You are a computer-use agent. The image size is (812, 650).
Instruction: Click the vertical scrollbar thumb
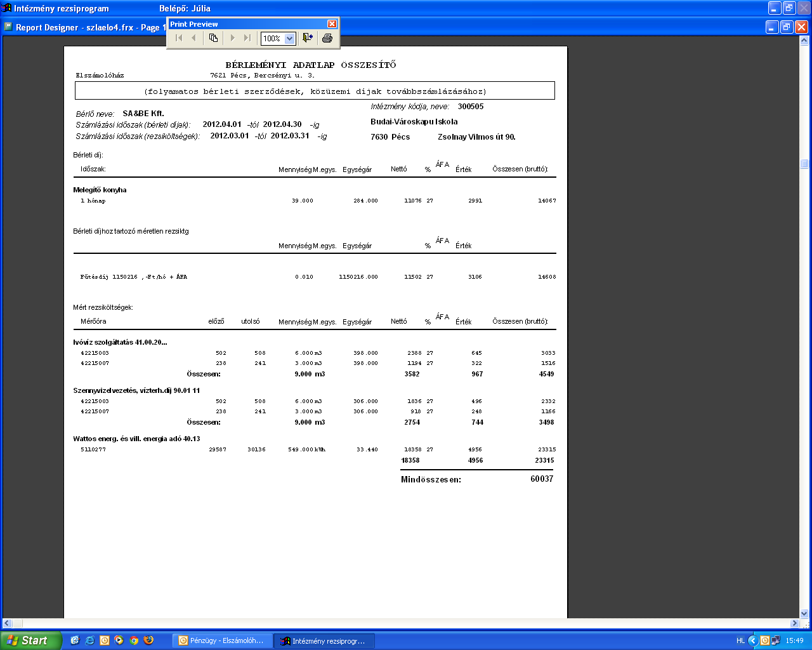pyautogui.click(x=804, y=164)
